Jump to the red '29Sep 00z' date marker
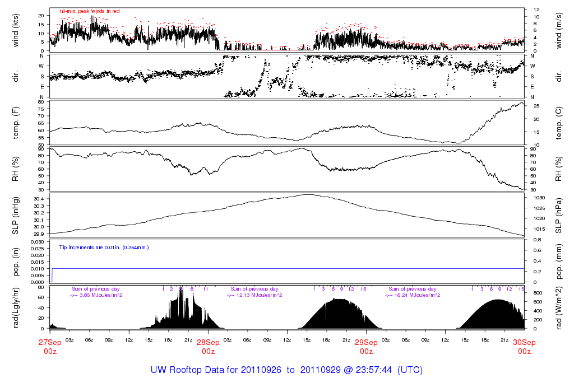The height and width of the screenshot is (392, 574). (x=366, y=347)
